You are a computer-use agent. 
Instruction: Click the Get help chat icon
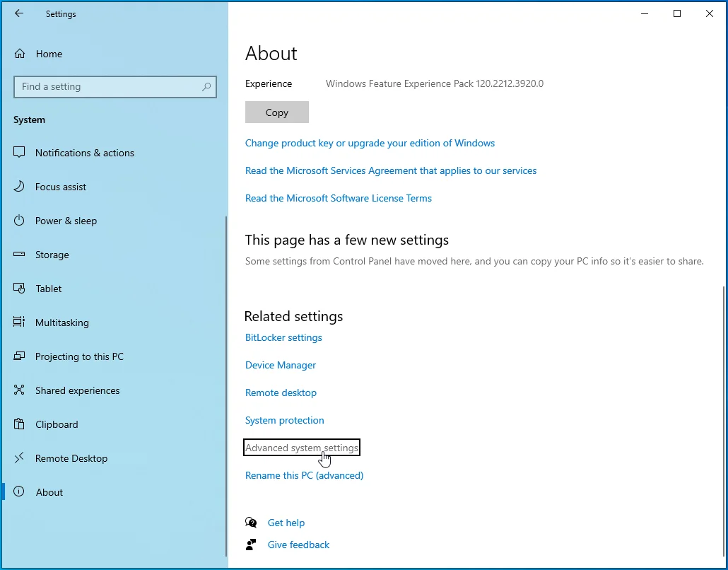[251, 523]
